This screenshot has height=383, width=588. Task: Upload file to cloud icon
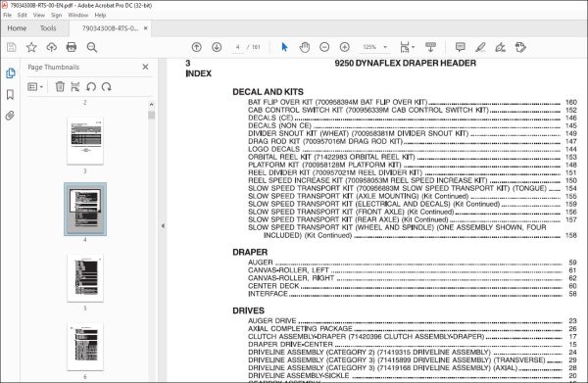pos(51,47)
